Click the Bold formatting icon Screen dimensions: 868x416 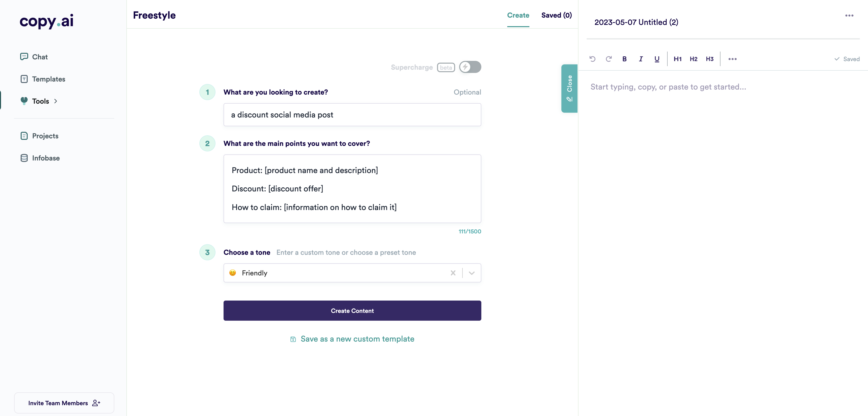pyautogui.click(x=624, y=59)
